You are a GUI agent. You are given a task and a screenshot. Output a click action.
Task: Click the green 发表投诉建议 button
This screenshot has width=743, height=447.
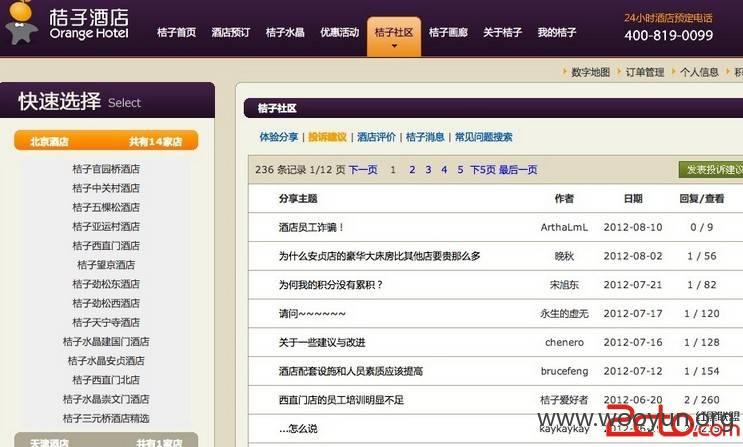pos(712,170)
